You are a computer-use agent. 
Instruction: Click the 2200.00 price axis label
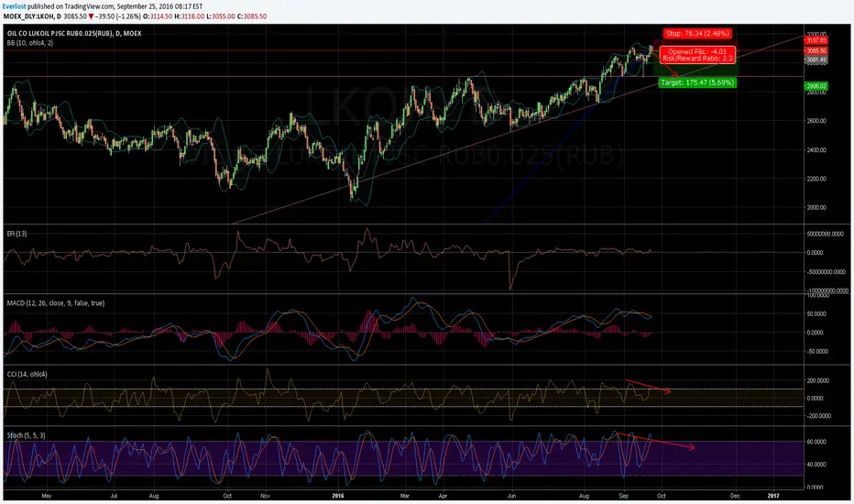[816, 179]
